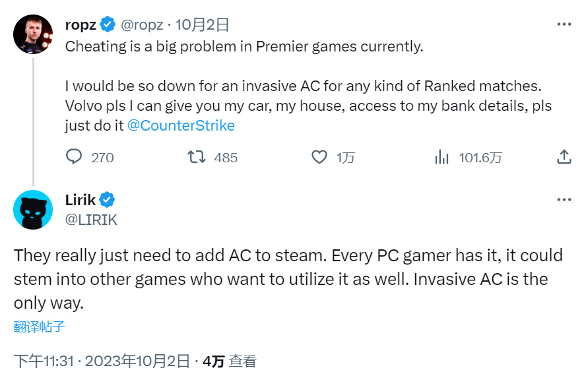
Task: Click the ropz display name
Action: tap(81, 25)
